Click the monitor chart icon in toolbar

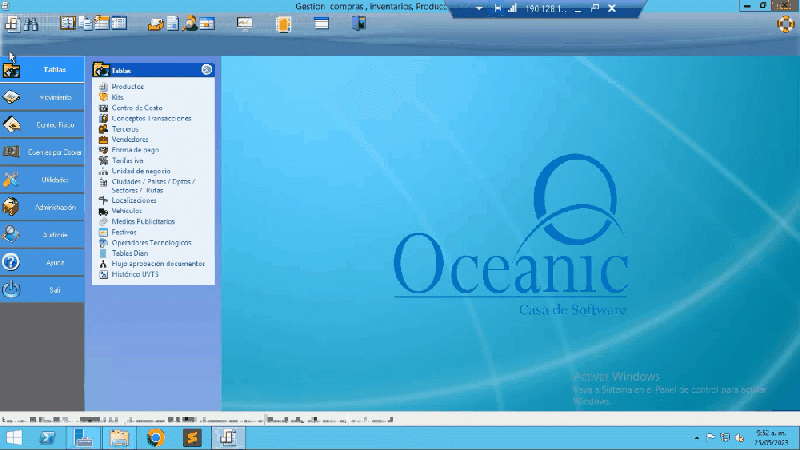coord(245,24)
